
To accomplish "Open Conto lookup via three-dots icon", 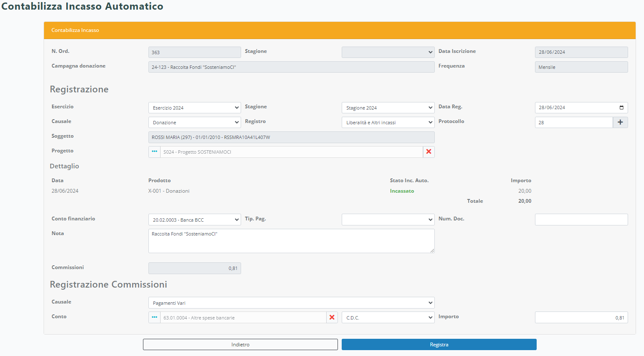I will point(154,317).
